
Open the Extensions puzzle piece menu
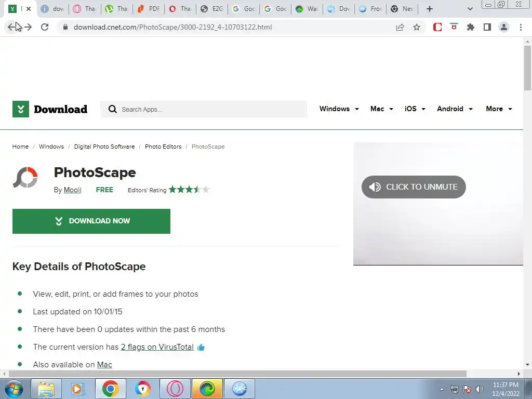tap(470, 27)
